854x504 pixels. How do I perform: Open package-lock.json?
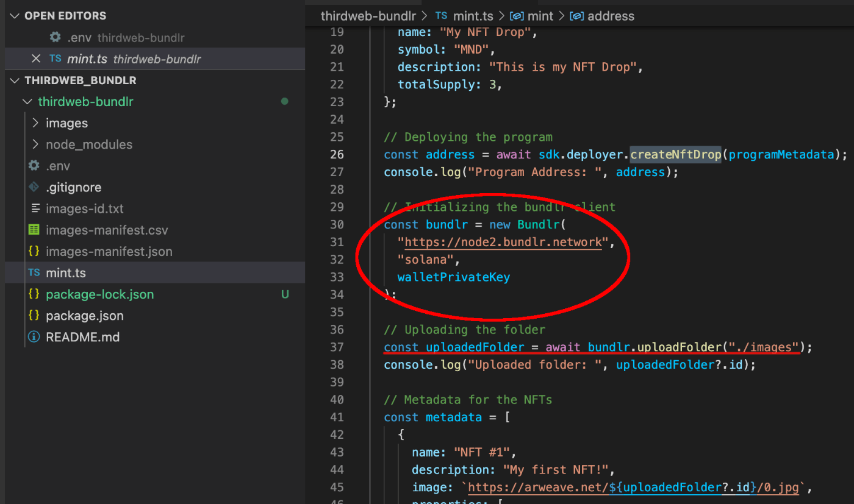(99, 294)
